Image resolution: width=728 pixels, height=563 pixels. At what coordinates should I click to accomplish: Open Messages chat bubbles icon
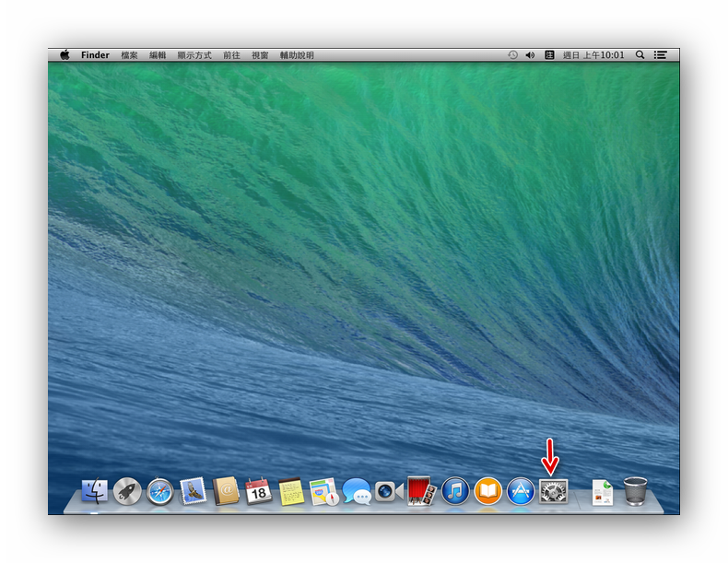pos(356,491)
